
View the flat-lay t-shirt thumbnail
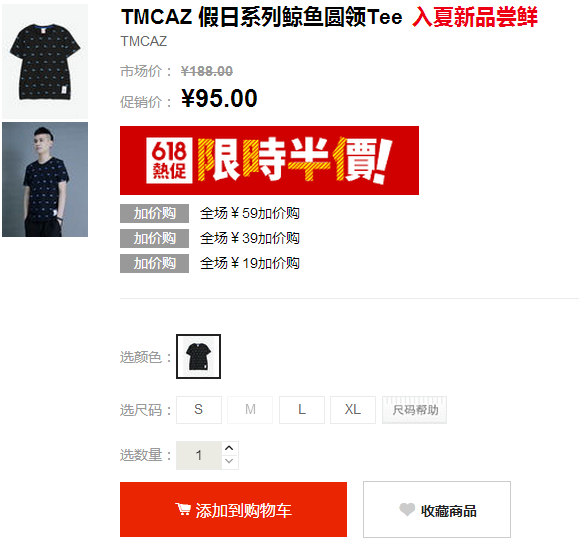pos(45,61)
